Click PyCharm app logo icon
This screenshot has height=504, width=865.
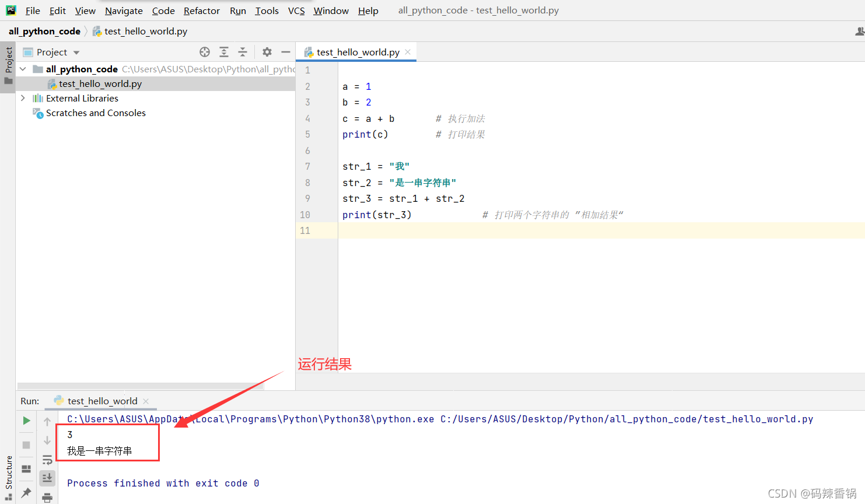11,10
